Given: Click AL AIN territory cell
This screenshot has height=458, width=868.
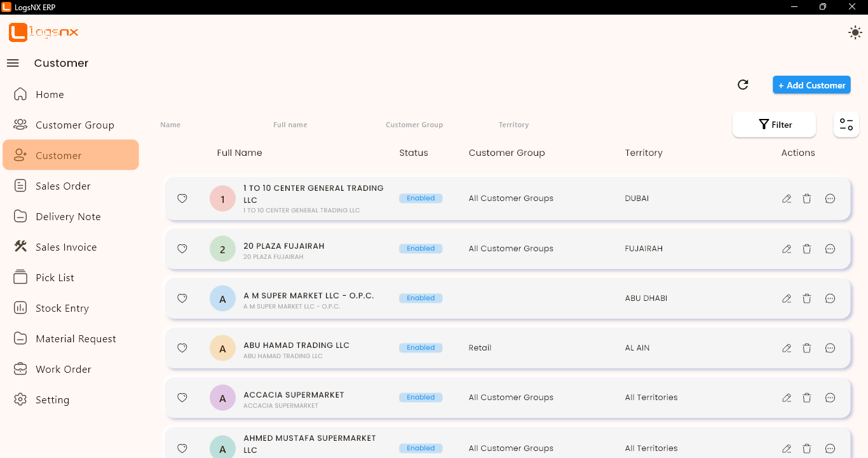Looking at the screenshot, I should (637, 348).
